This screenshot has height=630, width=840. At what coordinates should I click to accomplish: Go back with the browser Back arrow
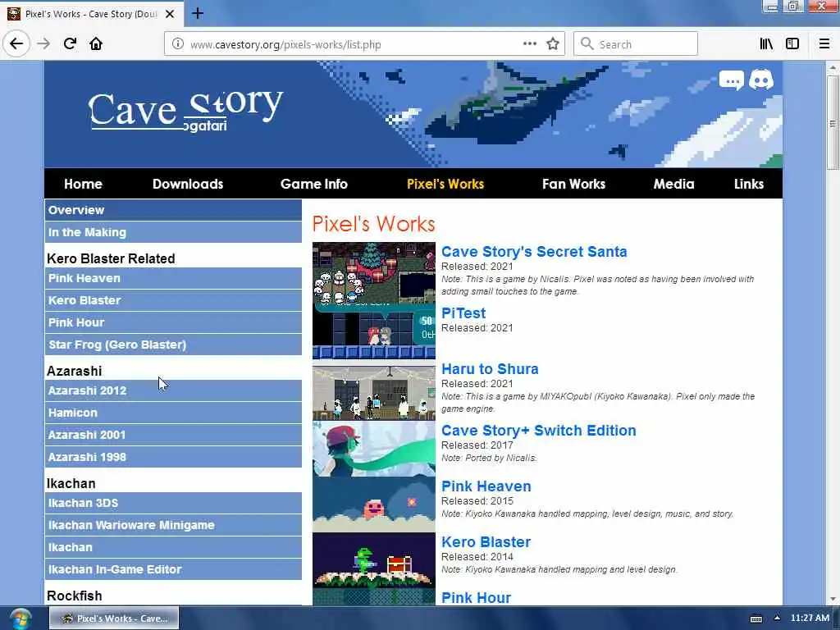pyautogui.click(x=16, y=43)
